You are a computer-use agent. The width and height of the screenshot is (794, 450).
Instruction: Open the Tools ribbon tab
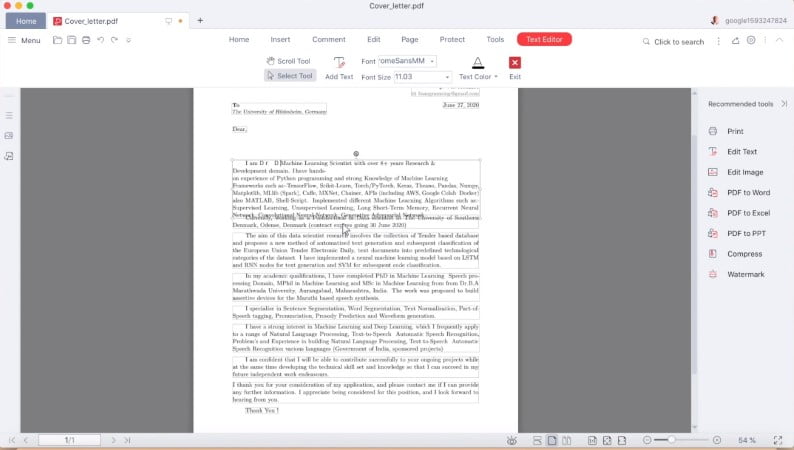click(495, 39)
